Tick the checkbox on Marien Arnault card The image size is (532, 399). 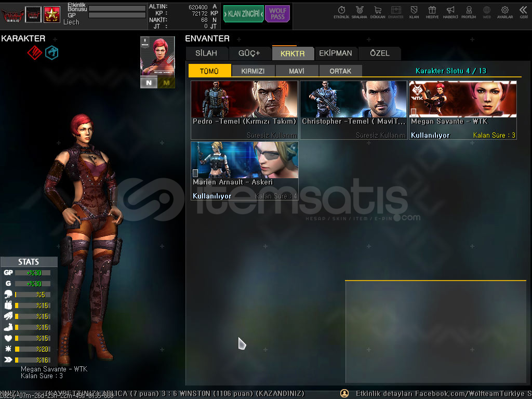[195, 173]
